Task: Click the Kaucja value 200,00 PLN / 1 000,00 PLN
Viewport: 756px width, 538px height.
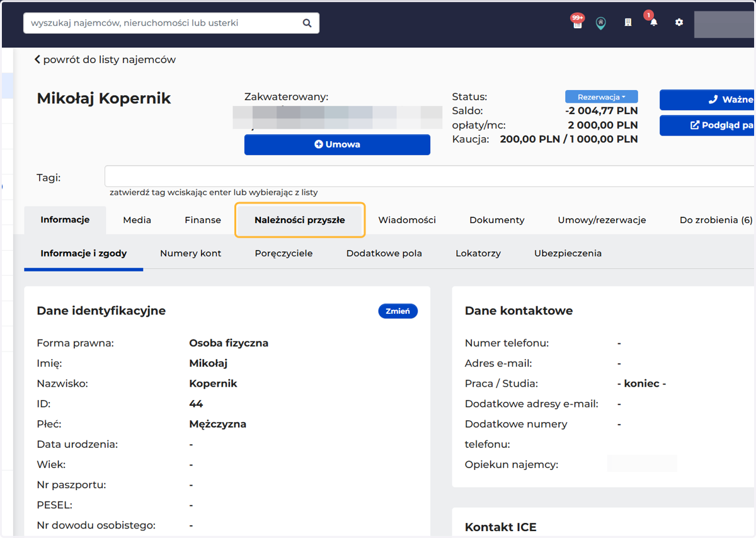Action: tap(569, 139)
